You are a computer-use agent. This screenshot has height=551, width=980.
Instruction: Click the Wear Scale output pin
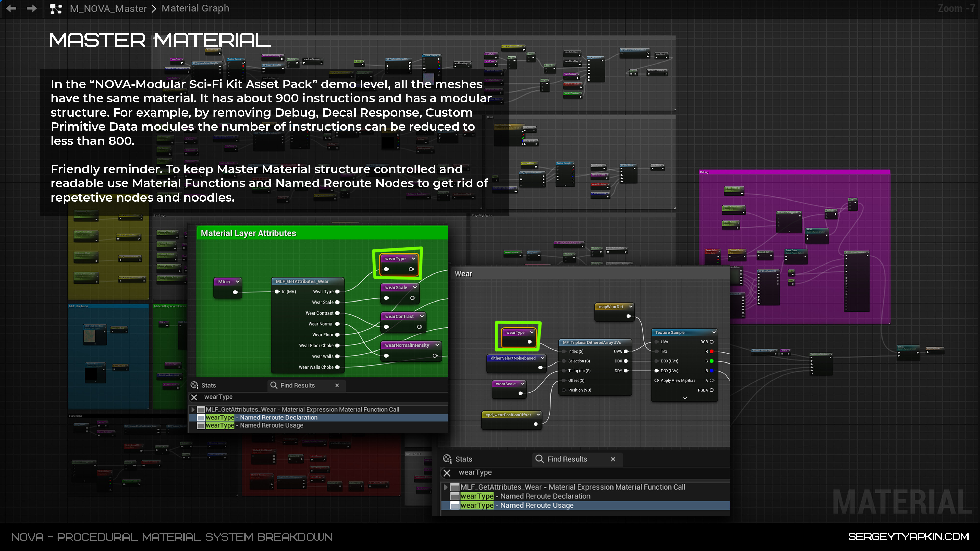point(337,302)
